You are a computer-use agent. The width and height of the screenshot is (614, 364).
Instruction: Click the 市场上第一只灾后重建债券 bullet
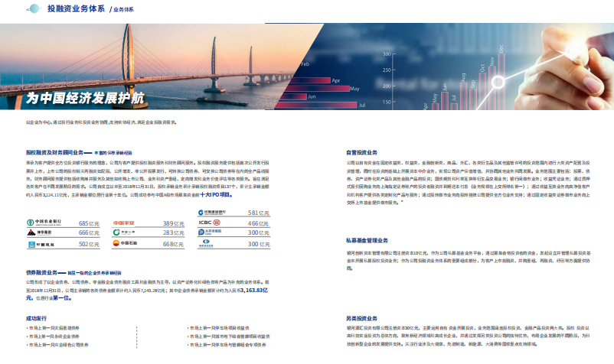(53, 328)
